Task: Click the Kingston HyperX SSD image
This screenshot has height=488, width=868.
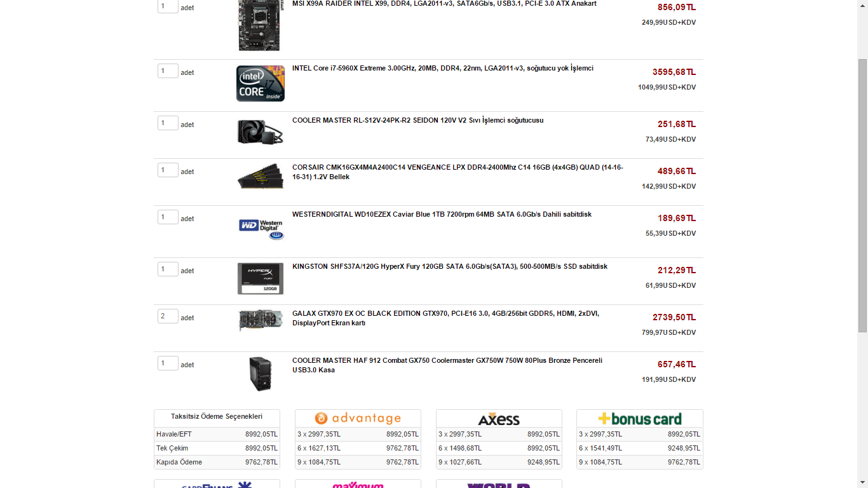Action: click(261, 278)
